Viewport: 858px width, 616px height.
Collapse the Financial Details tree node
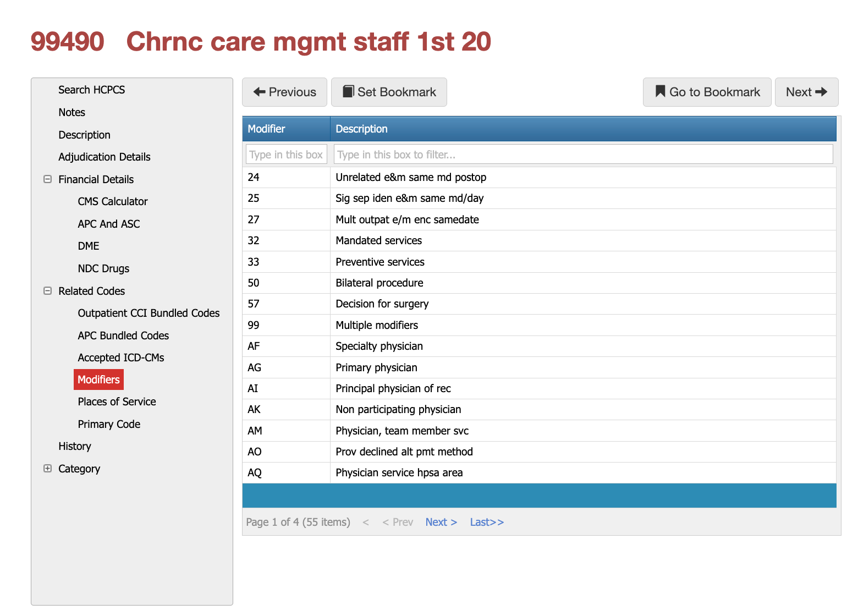click(x=48, y=179)
